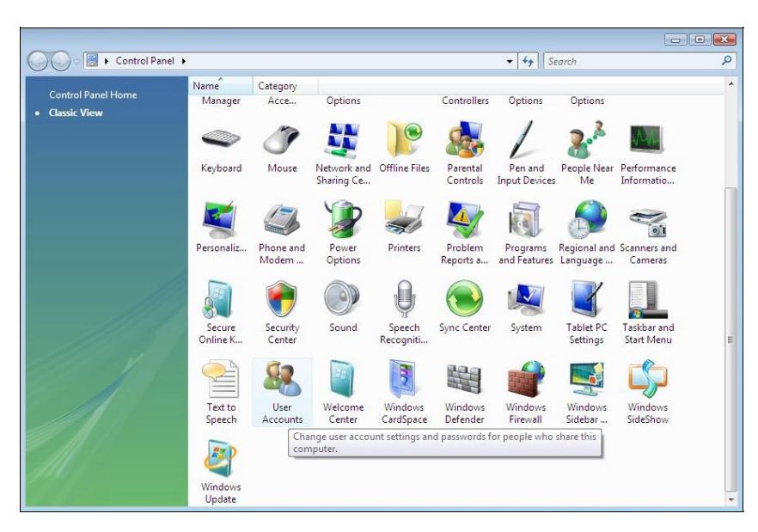Sort items by the Category column
Image resolution: width=758 pixels, height=532 pixels.
pos(285,86)
